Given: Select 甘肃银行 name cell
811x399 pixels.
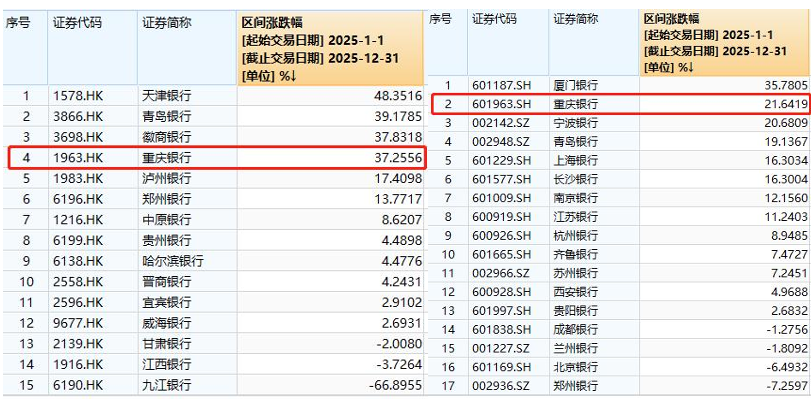Looking at the screenshot, I should (x=167, y=344).
